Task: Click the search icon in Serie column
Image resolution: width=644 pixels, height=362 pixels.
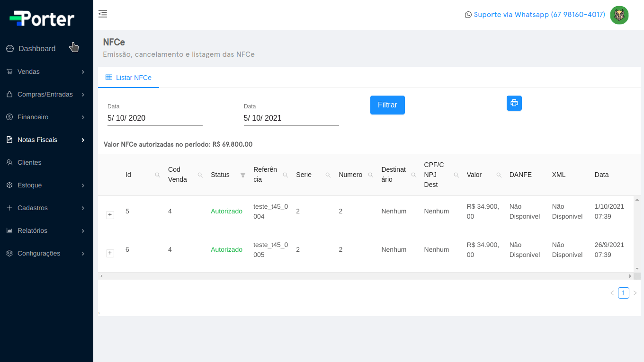Action: pyautogui.click(x=328, y=175)
